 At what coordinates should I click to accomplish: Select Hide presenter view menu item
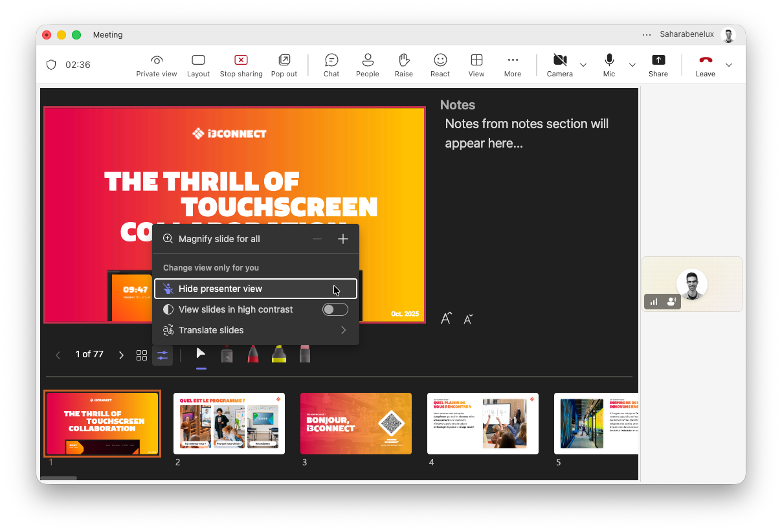[x=256, y=289]
